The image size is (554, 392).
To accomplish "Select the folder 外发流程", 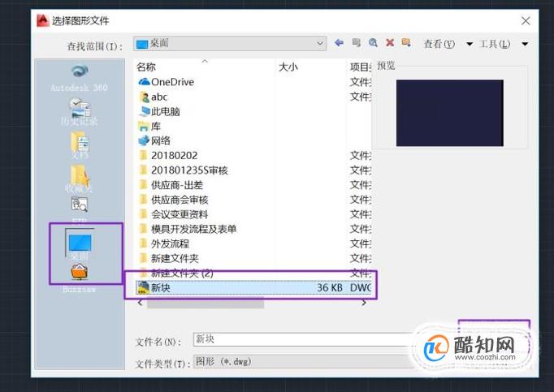I will click(163, 243).
